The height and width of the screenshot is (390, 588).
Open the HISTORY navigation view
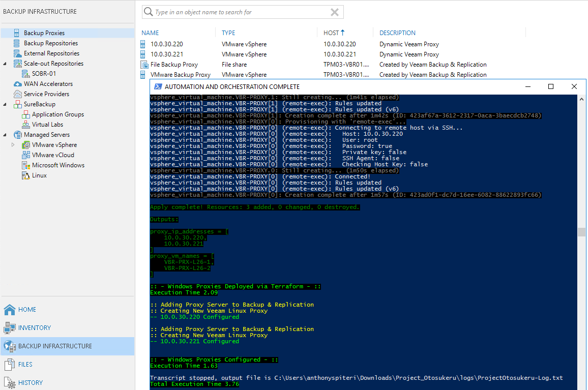[31, 383]
